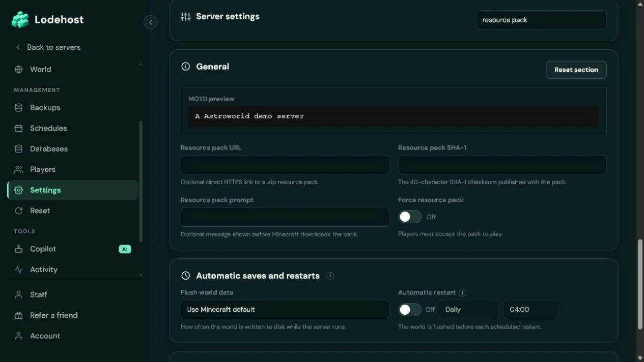Click the info icon next to General heading

pos(186,67)
